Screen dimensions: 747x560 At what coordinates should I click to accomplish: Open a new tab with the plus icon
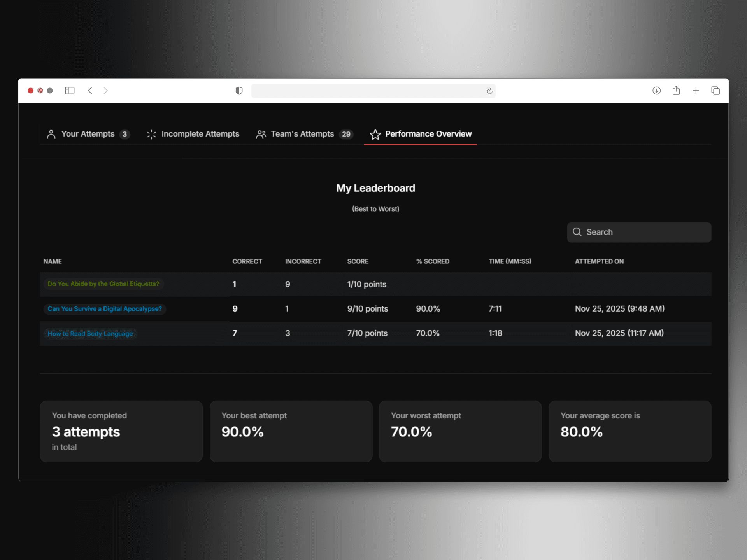point(696,91)
